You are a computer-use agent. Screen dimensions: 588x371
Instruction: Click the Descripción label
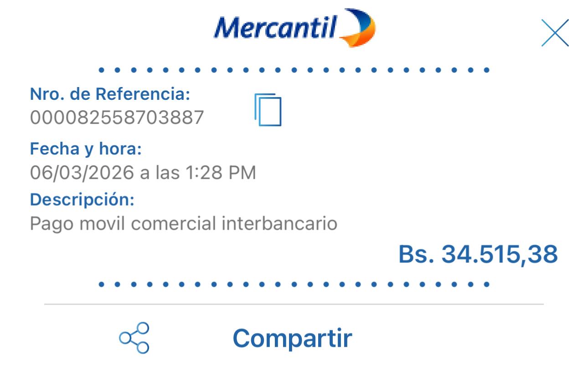point(82,200)
